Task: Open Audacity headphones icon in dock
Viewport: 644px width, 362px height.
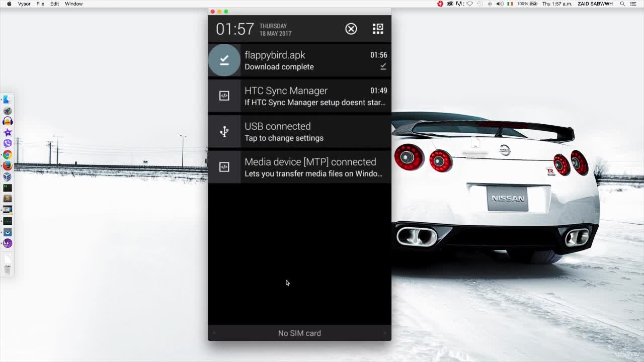Action: pos(7,122)
